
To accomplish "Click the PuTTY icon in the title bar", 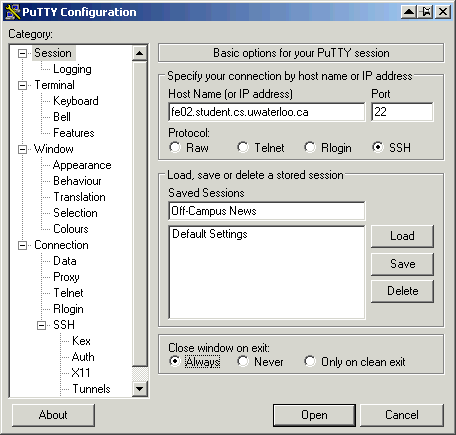I will tap(13, 12).
